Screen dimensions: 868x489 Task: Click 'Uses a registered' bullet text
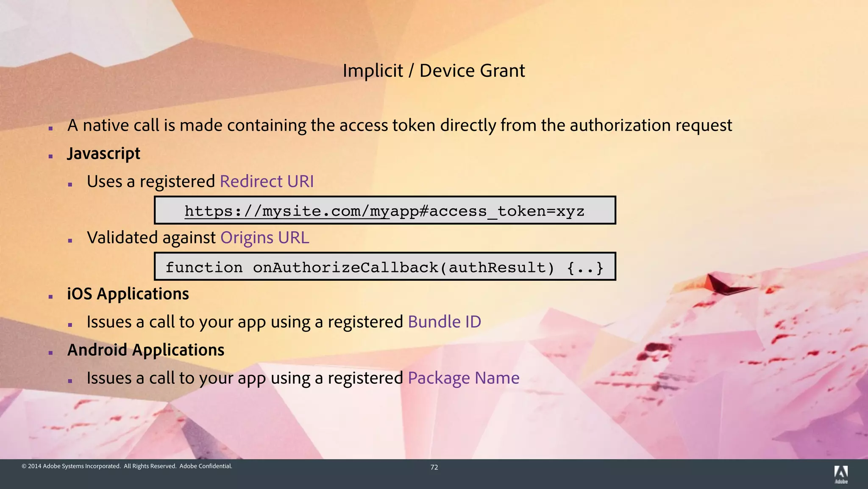(151, 182)
